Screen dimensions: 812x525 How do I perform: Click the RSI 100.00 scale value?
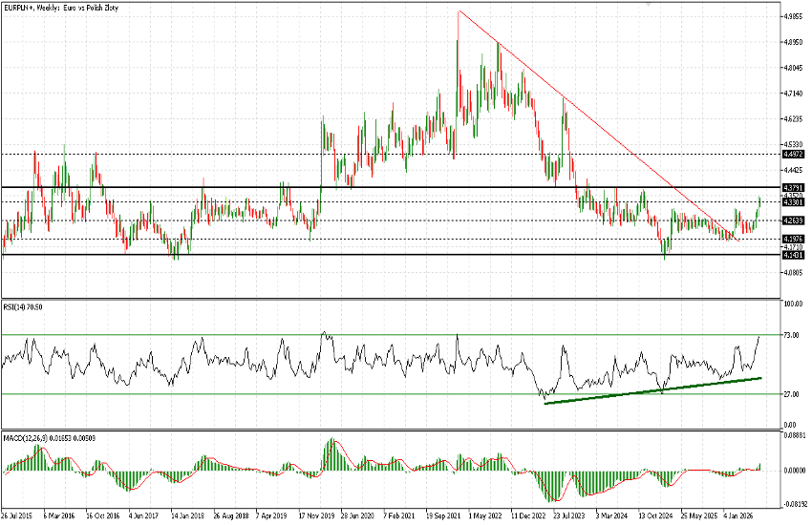tap(793, 304)
